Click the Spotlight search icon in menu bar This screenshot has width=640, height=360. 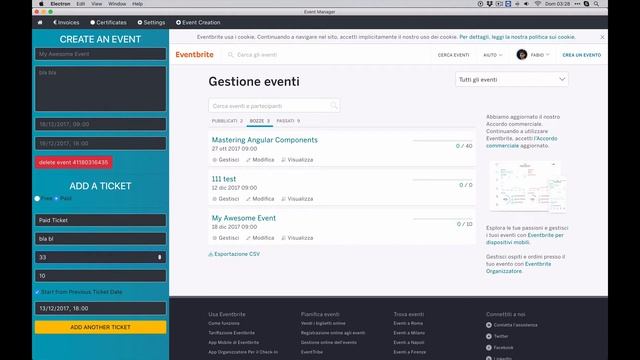[x=596, y=4]
